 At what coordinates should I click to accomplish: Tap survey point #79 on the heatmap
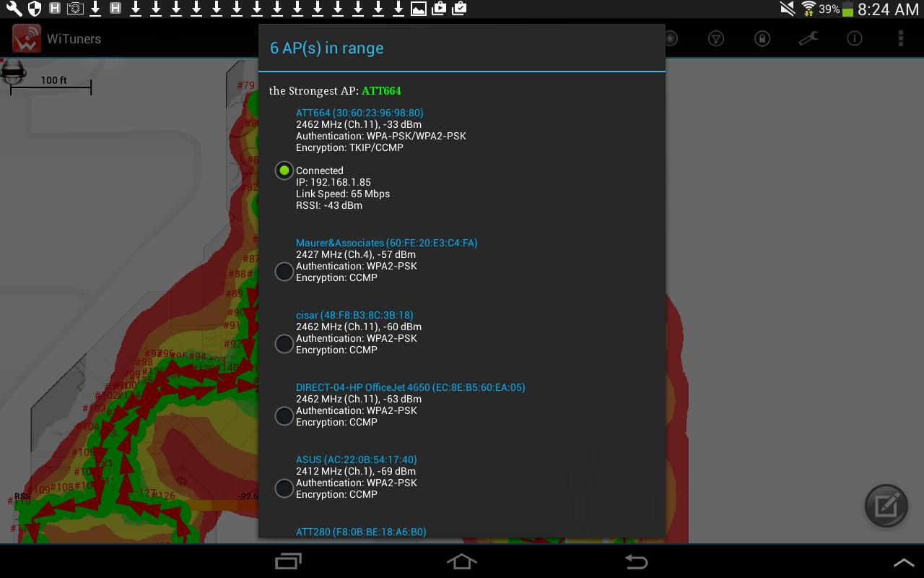point(246,85)
